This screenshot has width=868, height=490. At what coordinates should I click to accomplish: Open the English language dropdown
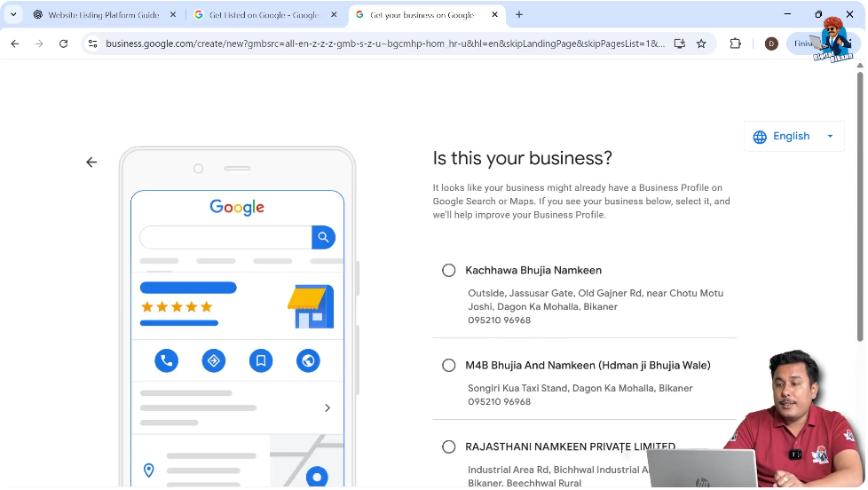tap(794, 136)
